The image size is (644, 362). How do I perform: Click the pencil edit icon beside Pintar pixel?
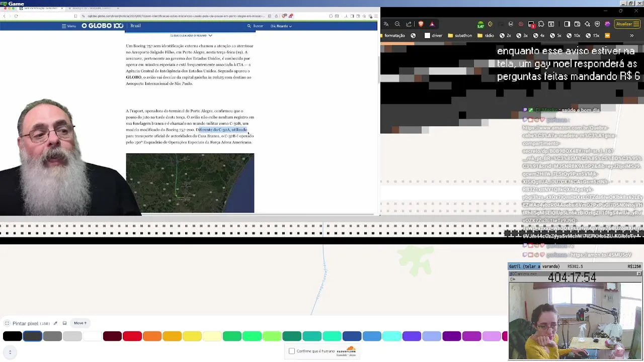point(55,323)
